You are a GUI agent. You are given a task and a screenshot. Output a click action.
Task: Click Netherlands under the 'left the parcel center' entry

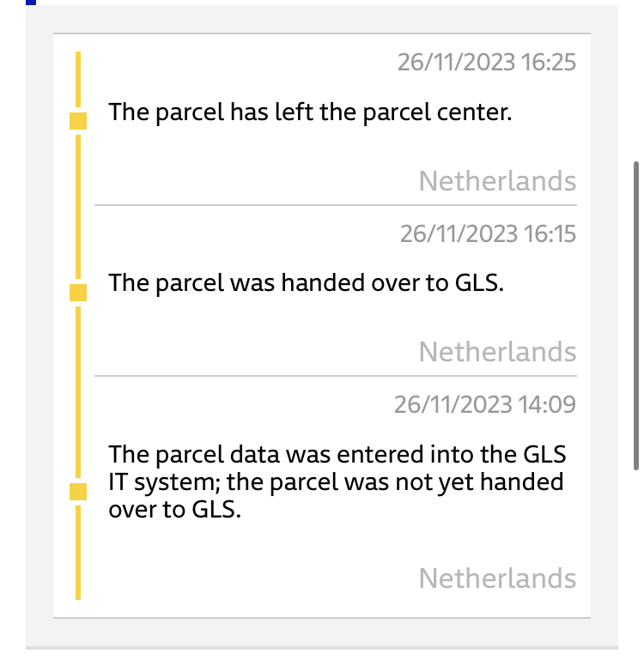click(x=497, y=181)
